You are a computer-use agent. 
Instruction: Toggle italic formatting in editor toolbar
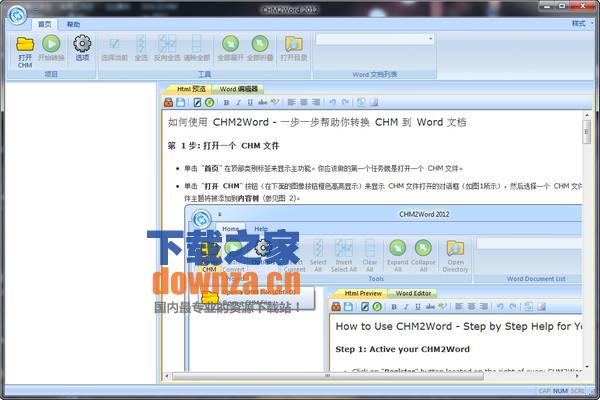coord(238,103)
